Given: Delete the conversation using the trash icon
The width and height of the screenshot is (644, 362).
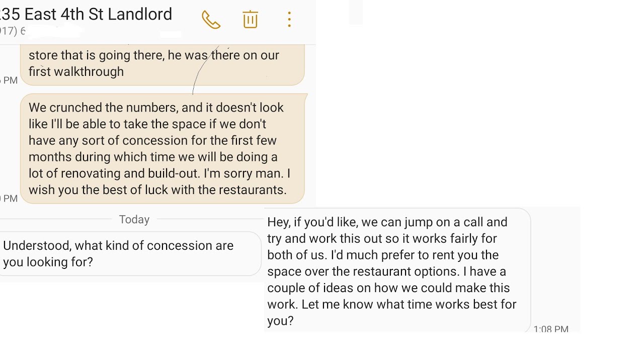Looking at the screenshot, I should (x=250, y=19).
